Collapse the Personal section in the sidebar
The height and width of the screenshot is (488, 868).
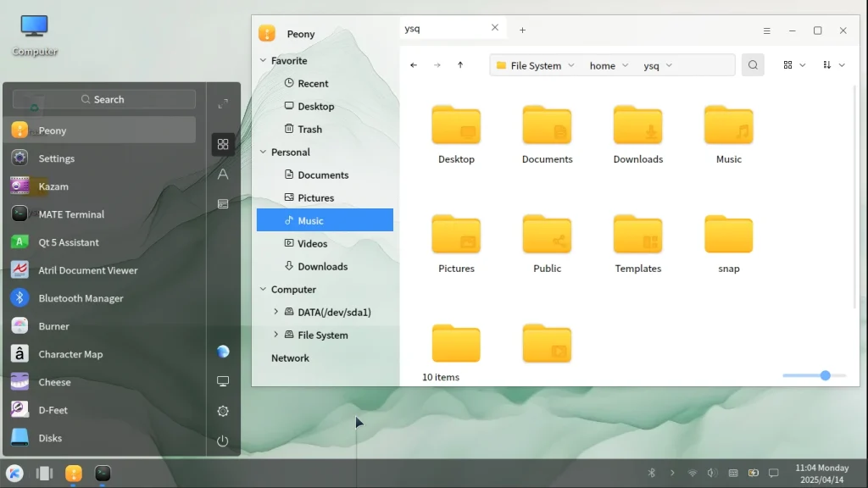click(262, 152)
